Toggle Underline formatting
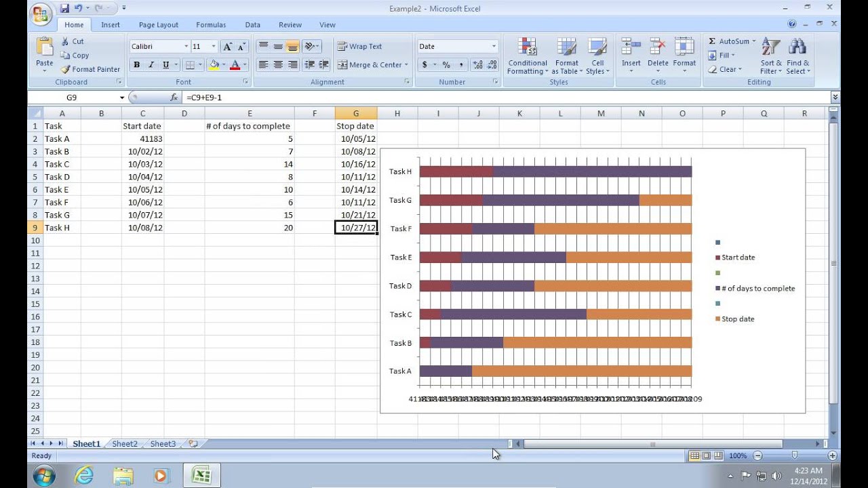The image size is (868, 488). [165, 65]
